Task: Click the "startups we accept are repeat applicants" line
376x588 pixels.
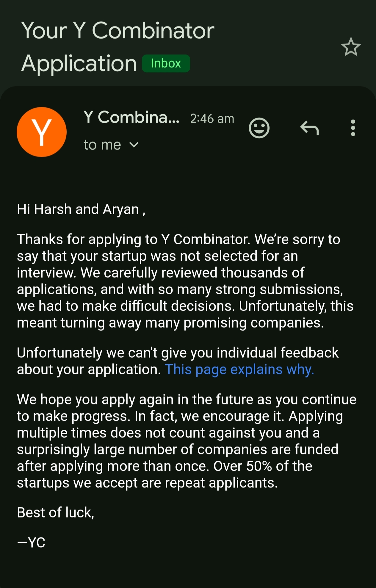Action: pos(147,483)
